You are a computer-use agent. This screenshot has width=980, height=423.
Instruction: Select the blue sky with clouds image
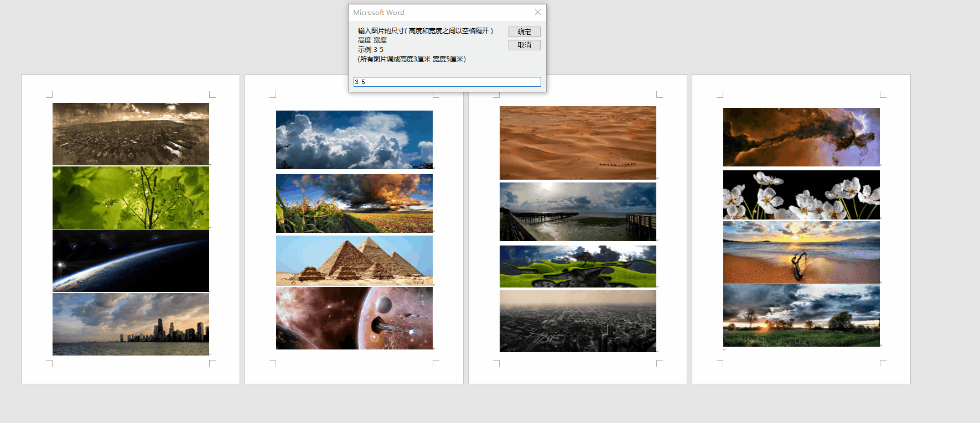pos(354,140)
